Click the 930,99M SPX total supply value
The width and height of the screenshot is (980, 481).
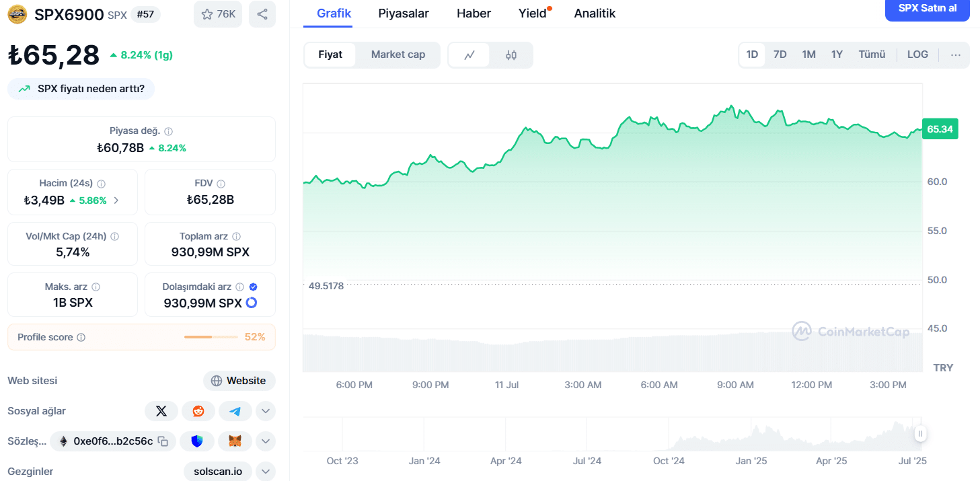click(x=211, y=252)
